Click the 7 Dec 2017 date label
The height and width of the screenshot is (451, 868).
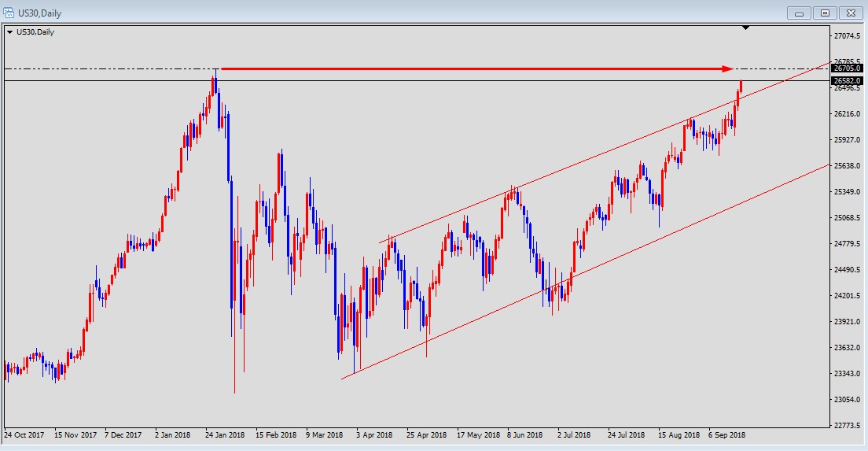click(123, 435)
